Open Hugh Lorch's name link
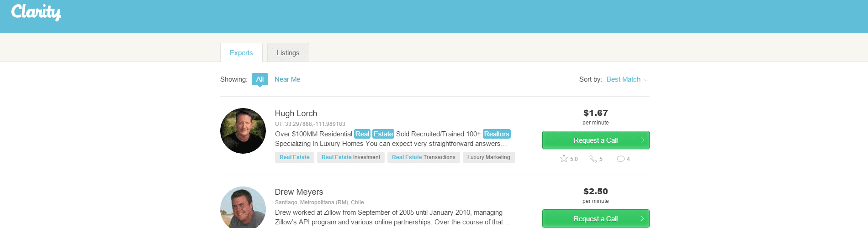Viewport: 868px width, 228px height. click(x=296, y=114)
